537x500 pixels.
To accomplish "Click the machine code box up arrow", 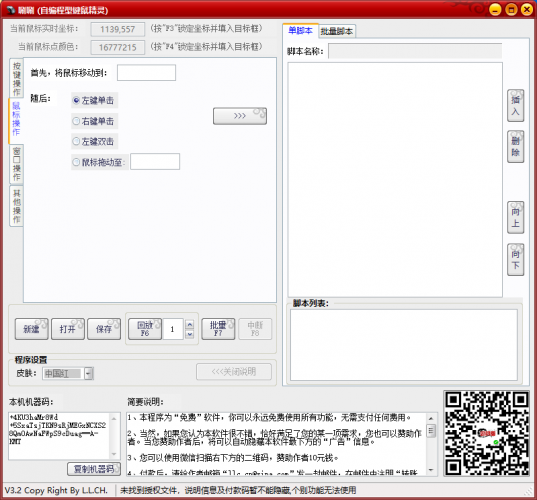I will click(x=114, y=418).
